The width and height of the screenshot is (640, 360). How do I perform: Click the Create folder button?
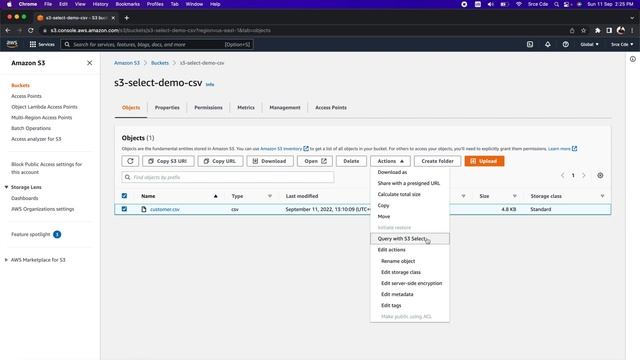(x=437, y=161)
